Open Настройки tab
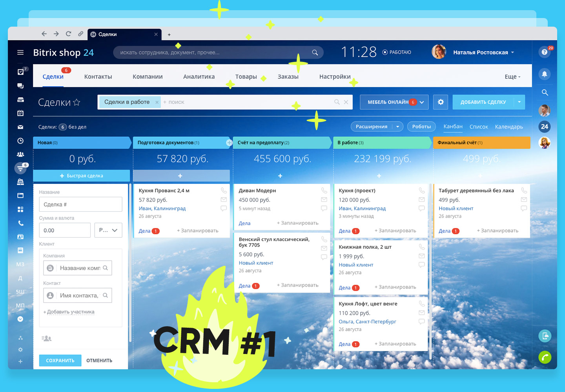Screen dimensions: 565x392 point(335,77)
